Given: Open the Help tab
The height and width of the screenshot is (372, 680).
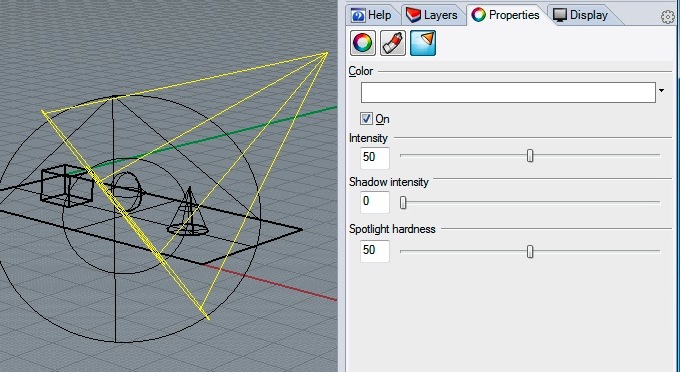Looking at the screenshot, I should (x=372, y=15).
